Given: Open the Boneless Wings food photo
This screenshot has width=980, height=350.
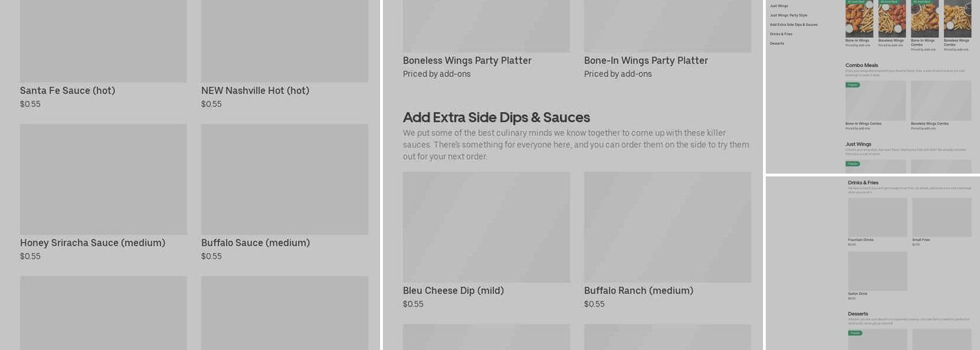Looking at the screenshot, I should [892, 18].
